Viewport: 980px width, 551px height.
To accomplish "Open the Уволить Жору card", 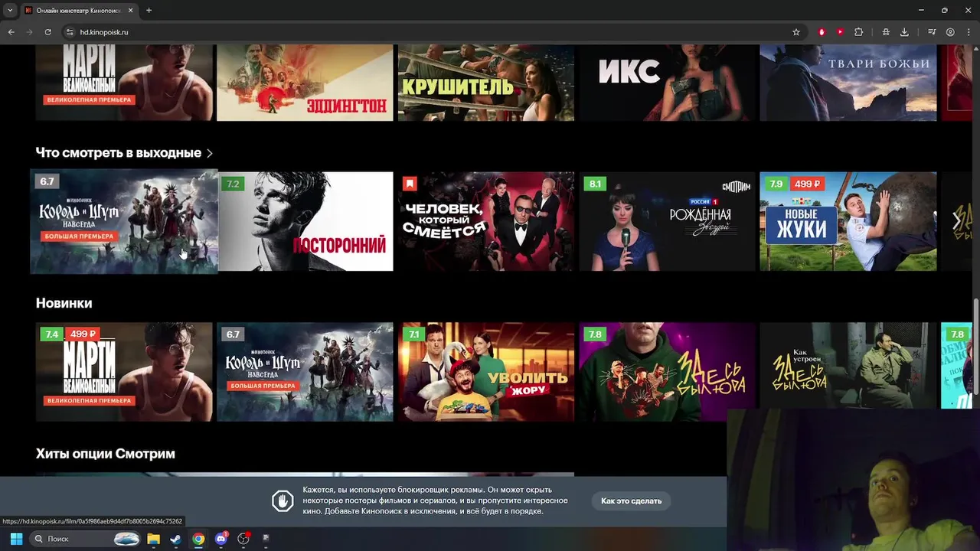I will click(x=486, y=372).
